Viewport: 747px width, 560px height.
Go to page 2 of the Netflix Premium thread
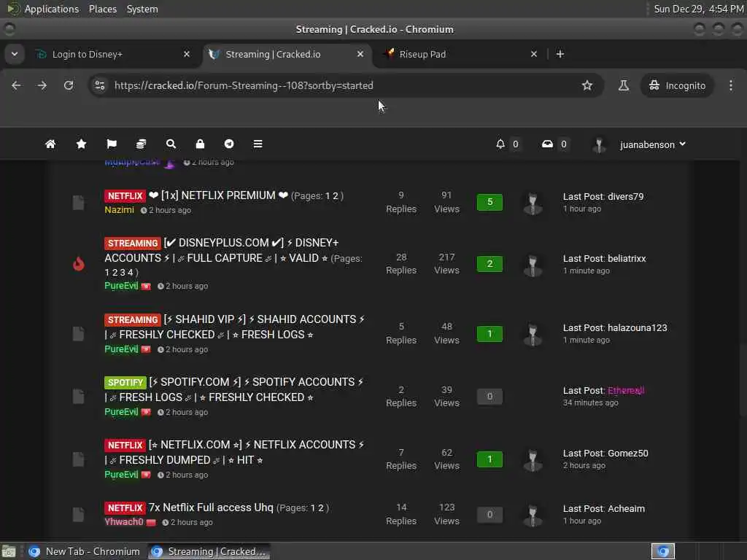point(336,195)
